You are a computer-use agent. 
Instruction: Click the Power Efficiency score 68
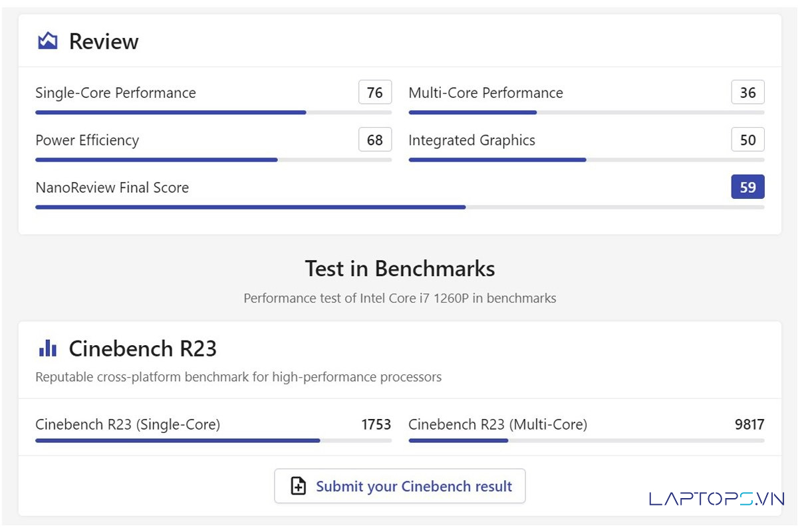[375, 140]
